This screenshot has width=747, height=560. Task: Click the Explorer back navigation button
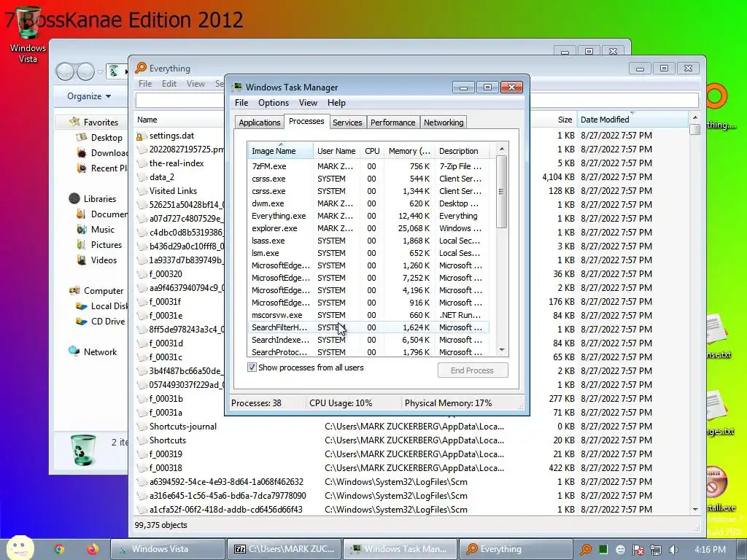pos(65,71)
